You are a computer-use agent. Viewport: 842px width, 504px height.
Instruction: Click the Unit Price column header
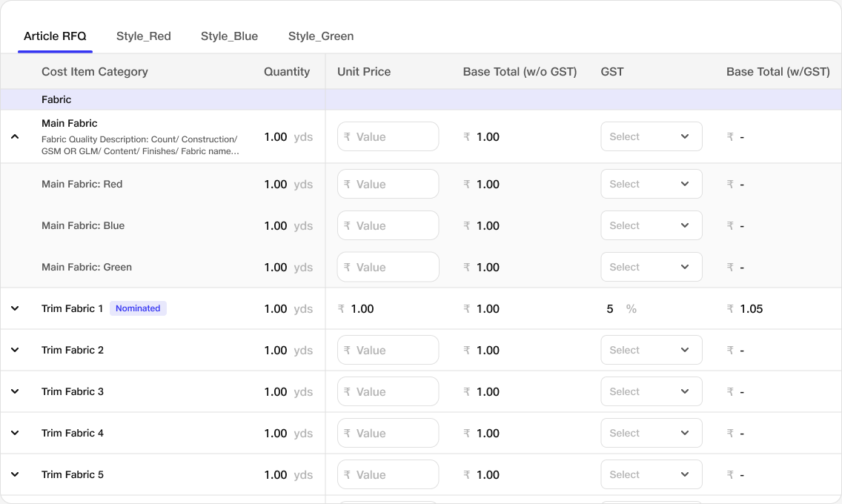[364, 71]
